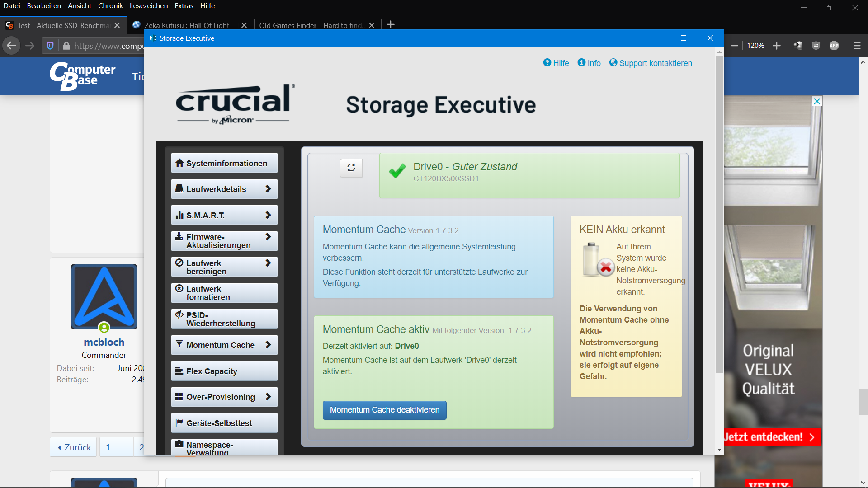Click the Zurück pagination button
Viewport: 868px width, 488px height.
point(74,447)
